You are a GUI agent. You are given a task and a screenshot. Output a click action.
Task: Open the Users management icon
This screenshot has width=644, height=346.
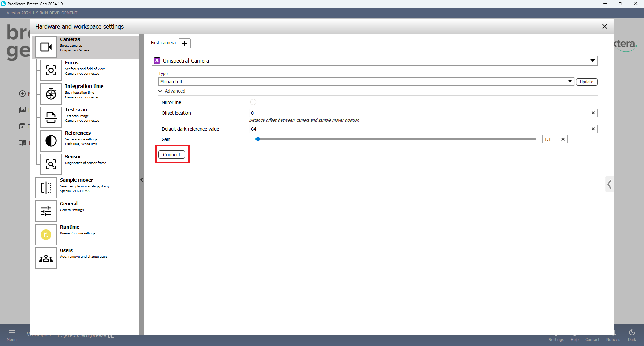click(x=46, y=258)
